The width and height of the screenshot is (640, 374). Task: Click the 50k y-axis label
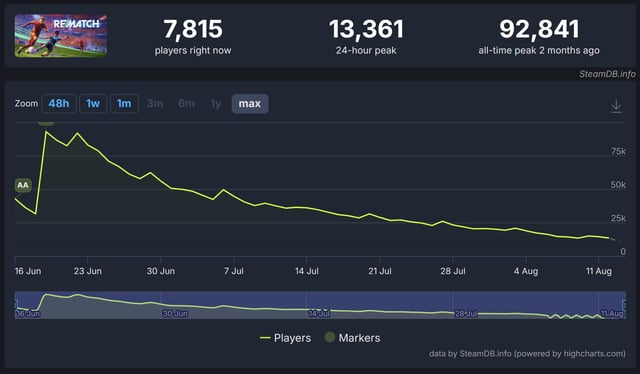pyautogui.click(x=618, y=185)
